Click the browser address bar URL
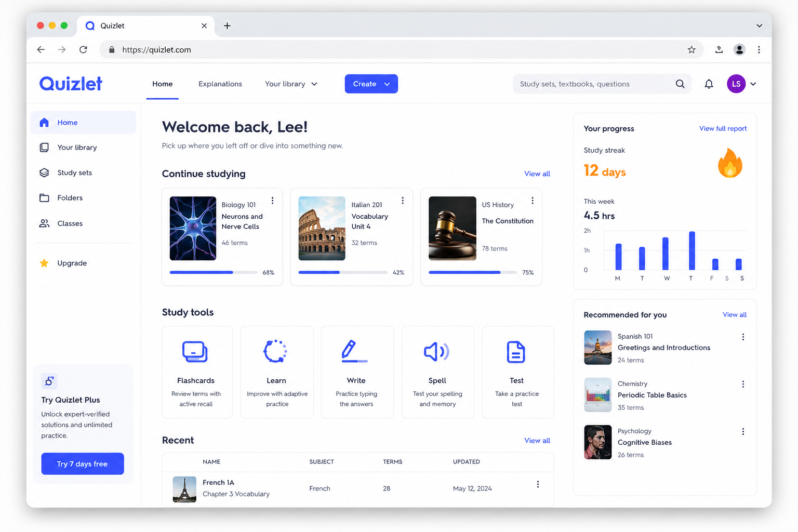The width and height of the screenshot is (798, 532). pos(156,50)
